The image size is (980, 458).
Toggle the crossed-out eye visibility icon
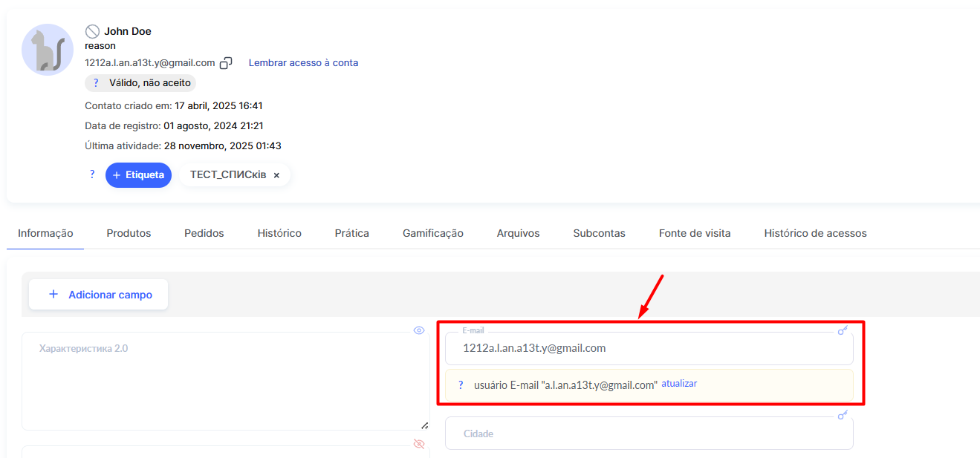(x=418, y=444)
